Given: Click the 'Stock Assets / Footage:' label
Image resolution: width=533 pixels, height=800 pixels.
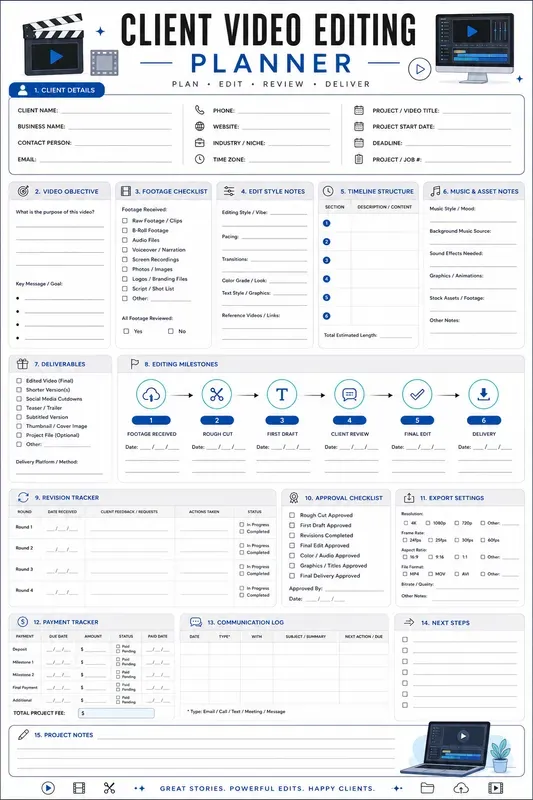Looking at the screenshot, I should coord(456,298).
